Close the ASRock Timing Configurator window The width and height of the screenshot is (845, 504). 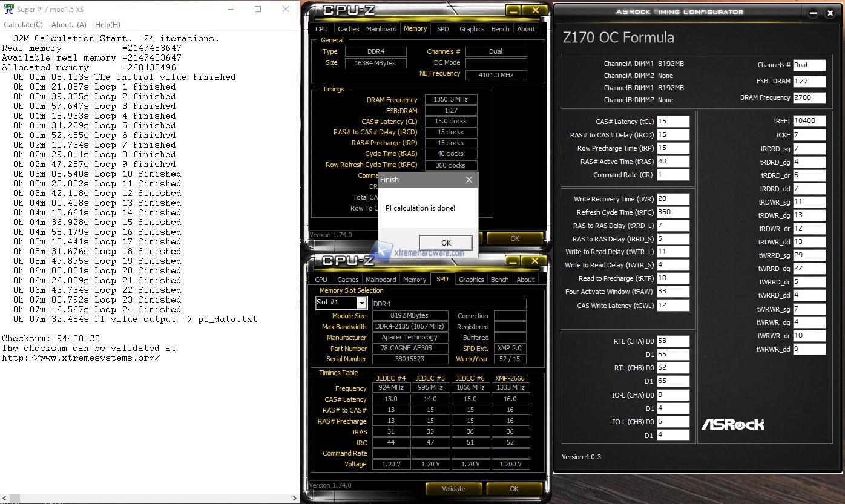(833, 13)
